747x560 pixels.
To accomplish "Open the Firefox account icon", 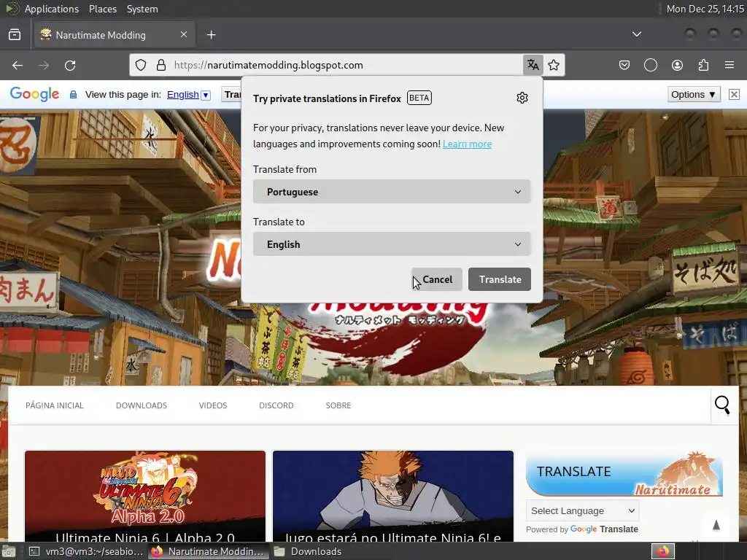I will [677, 65].
